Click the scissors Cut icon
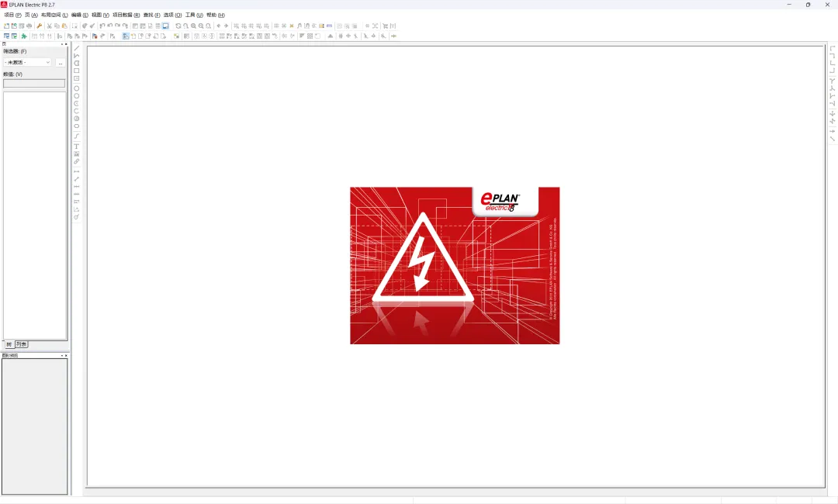 click(x=49, y=26)
